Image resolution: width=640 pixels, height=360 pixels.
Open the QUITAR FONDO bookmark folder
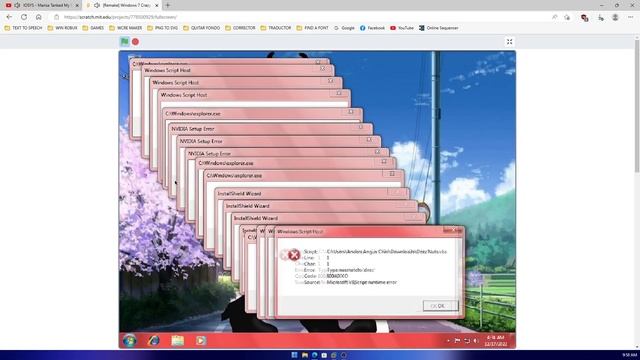coord(202,28)
